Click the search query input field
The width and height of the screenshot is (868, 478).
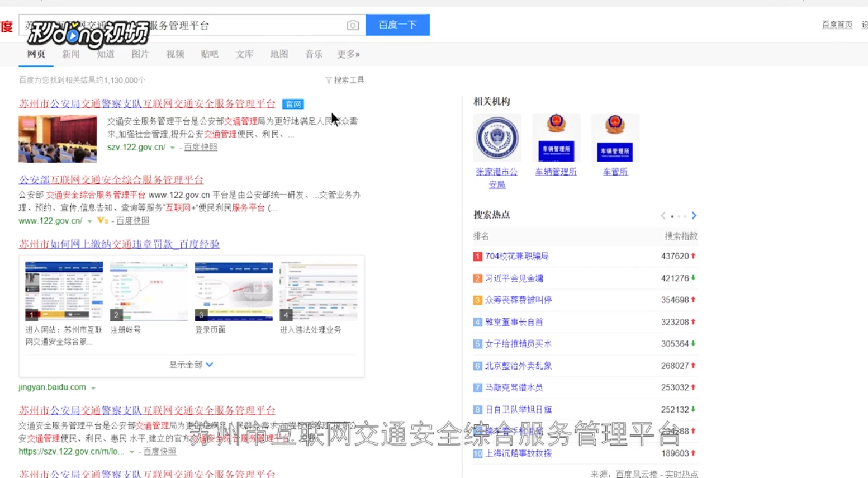coord(192,25)
